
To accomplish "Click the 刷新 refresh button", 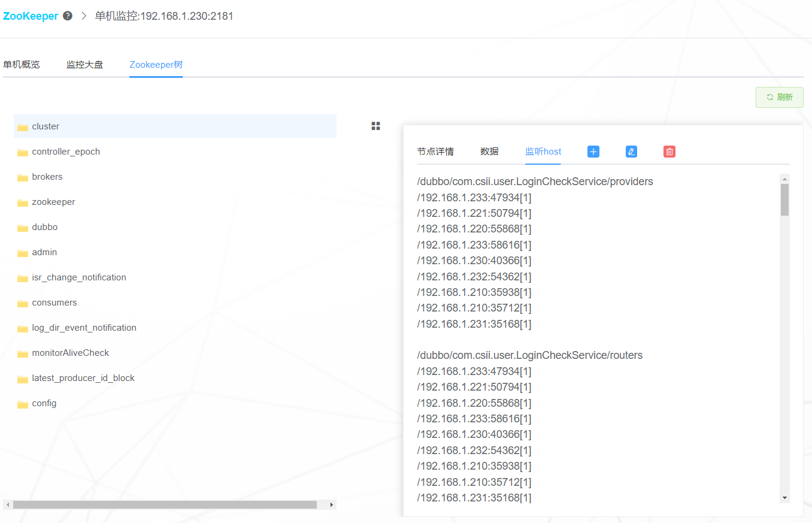I will point(779,97).
